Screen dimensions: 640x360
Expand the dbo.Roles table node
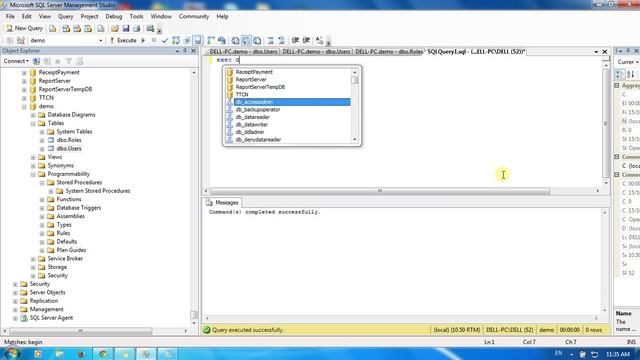click(42, 140)
